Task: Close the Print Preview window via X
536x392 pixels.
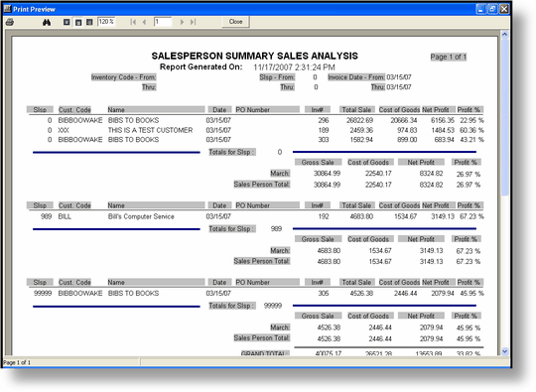Action: pyautogui.click(x=504, y=9)
